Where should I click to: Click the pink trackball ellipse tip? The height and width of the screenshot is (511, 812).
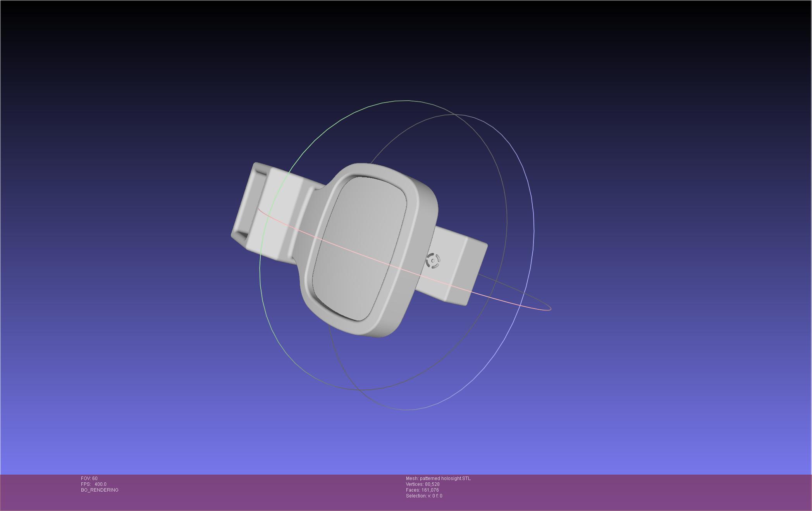550,309
